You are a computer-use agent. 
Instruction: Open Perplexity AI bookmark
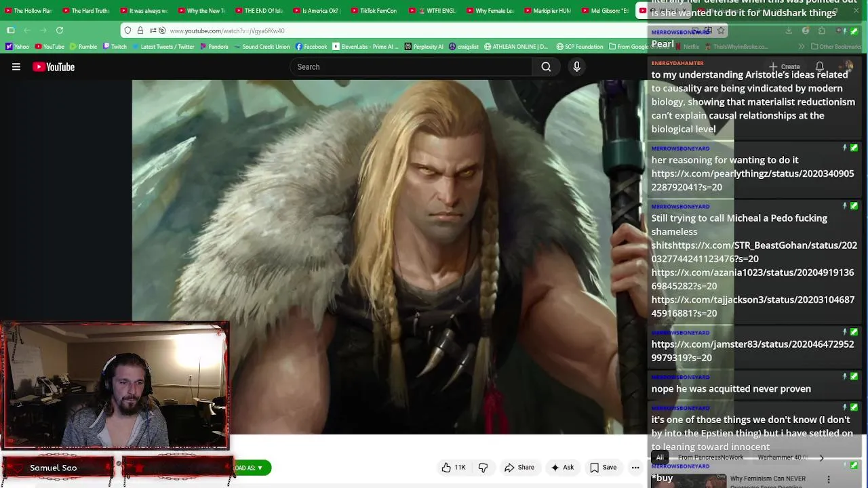coord(424,47)
